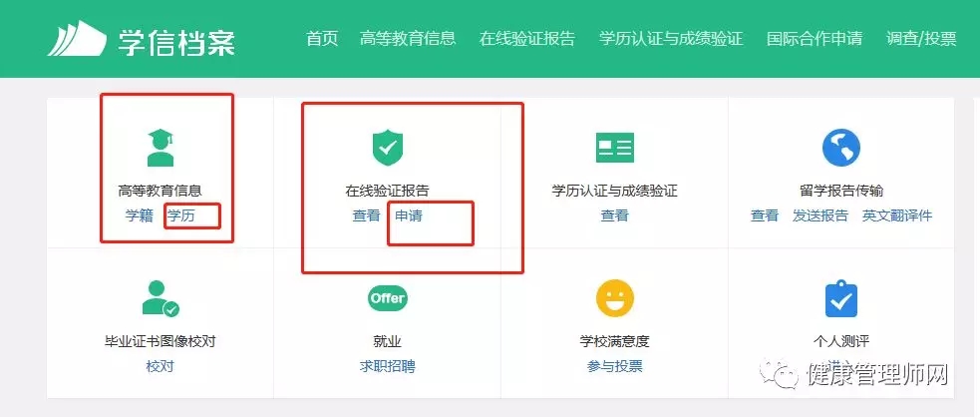This screenshot has width=980, height=417.
Task: Go to 在线验证报告 in the navigation bar
Action: [526, 39]
